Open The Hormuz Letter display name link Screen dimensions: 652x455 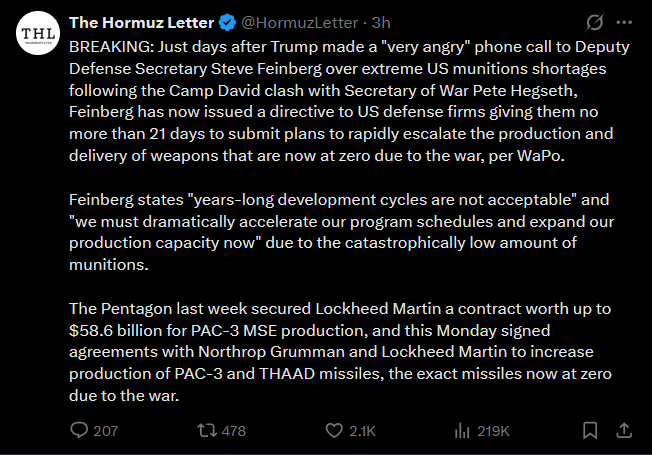(x=141, y=22)
